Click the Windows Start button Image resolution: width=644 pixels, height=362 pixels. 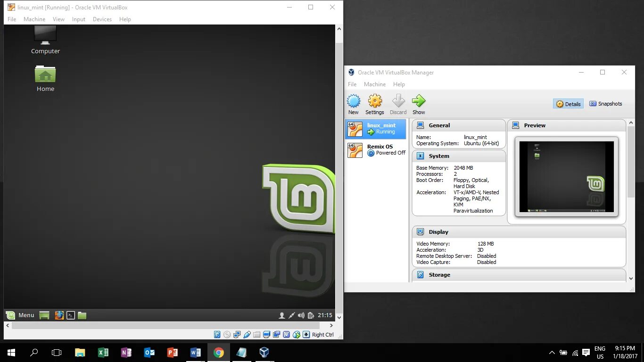11,352
